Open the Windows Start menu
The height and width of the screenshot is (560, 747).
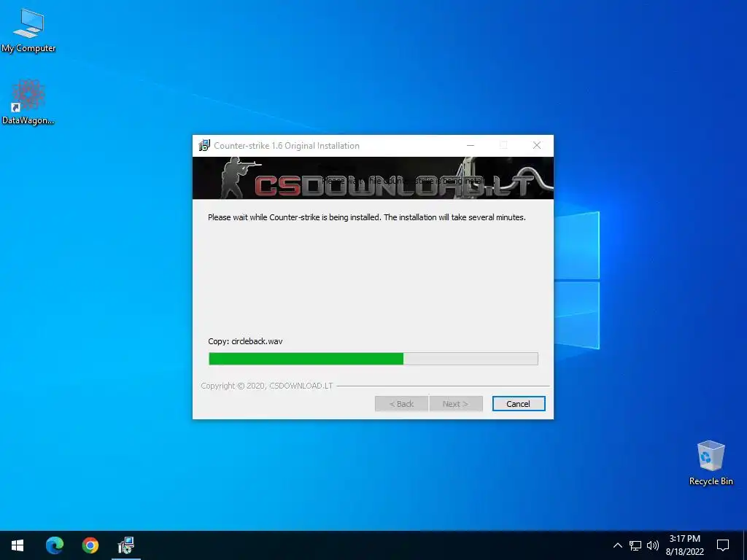tap(18, 545)
